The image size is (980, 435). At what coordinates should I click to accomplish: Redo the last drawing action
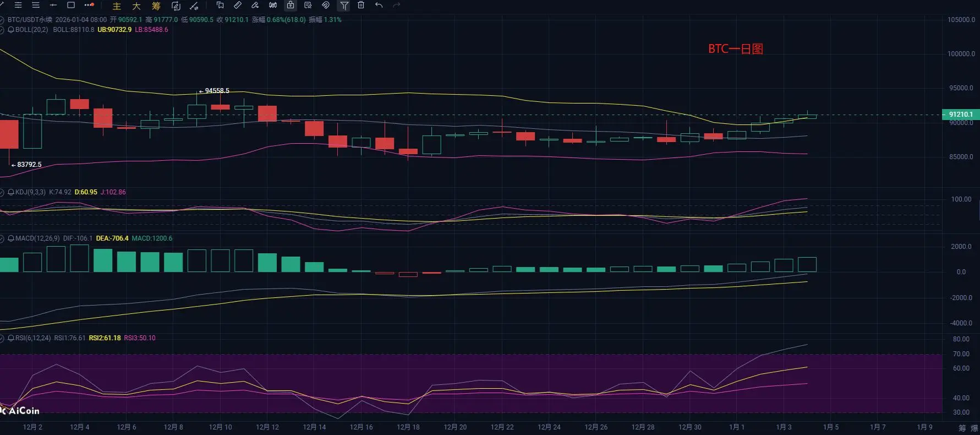pos(397,5)
